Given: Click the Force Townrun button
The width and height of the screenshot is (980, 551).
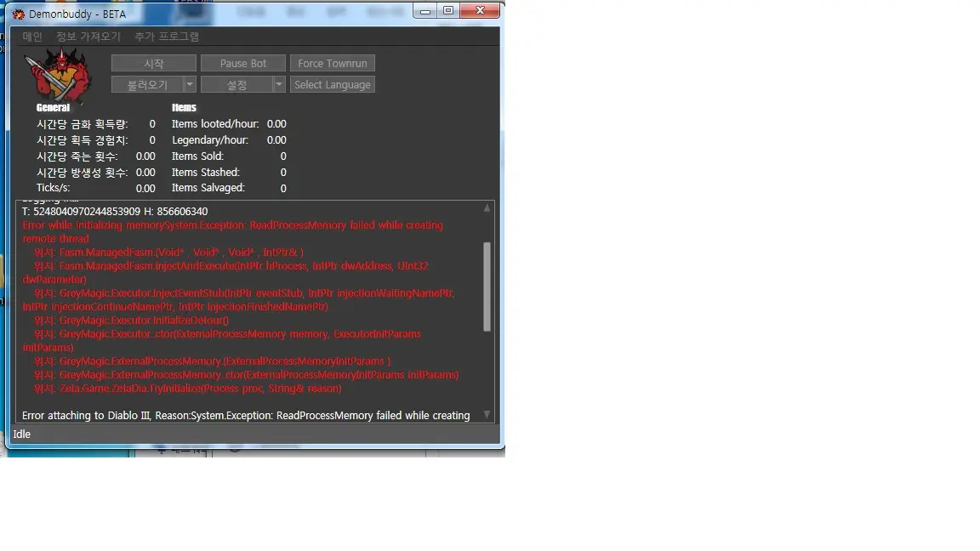Looking at the screenshot, I should 333,63.
